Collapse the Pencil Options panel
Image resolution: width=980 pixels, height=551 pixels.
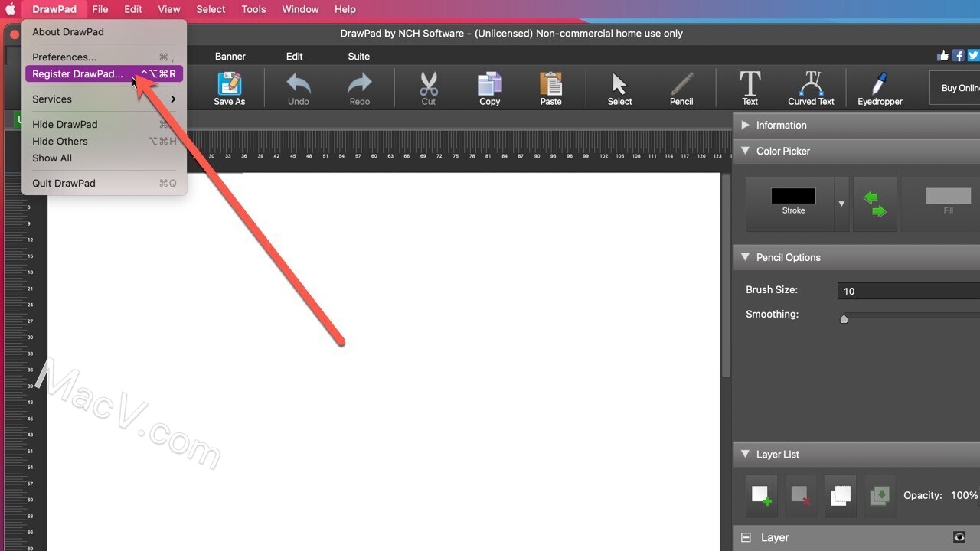(745, 257)
